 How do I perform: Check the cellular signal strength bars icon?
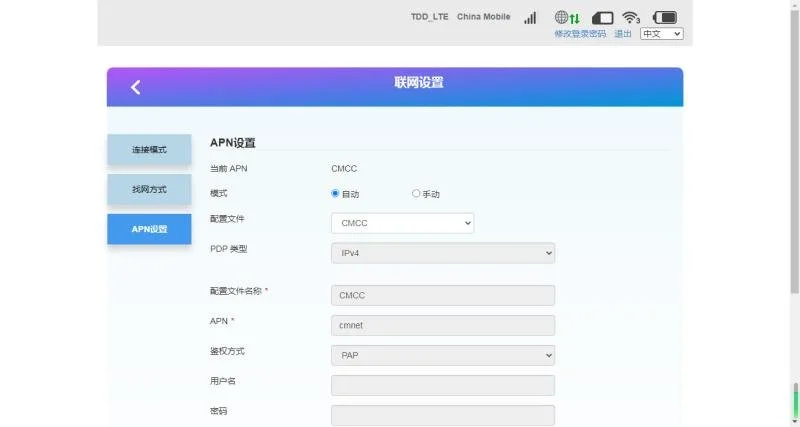pos(530,18)
